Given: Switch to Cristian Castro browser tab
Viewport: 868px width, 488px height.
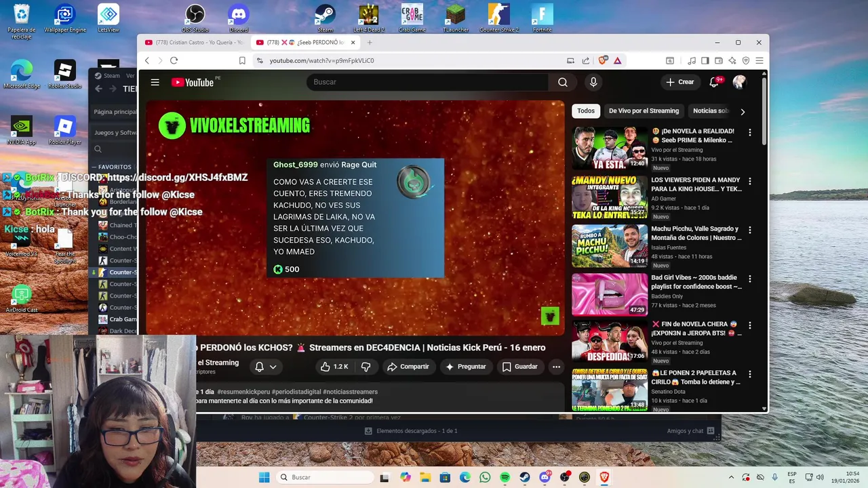Looking at the screenshot, I should click(x=193, y=42).
